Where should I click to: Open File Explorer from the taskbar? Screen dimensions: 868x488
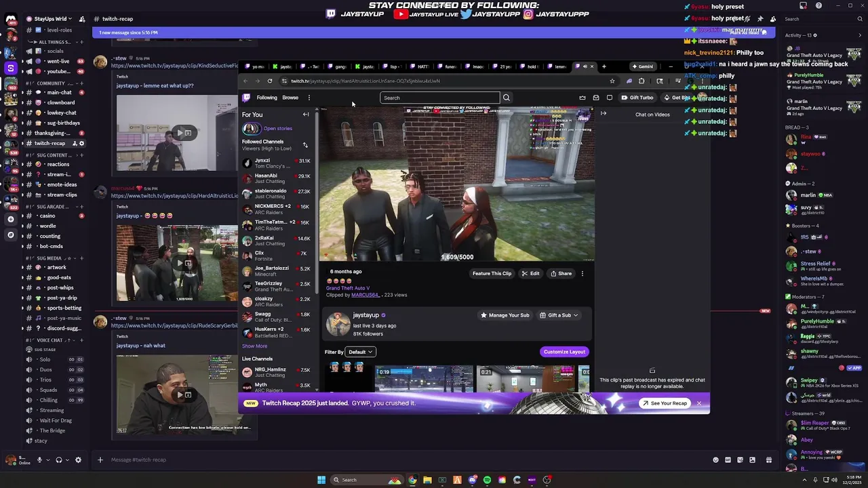click(x=427, y=480)
